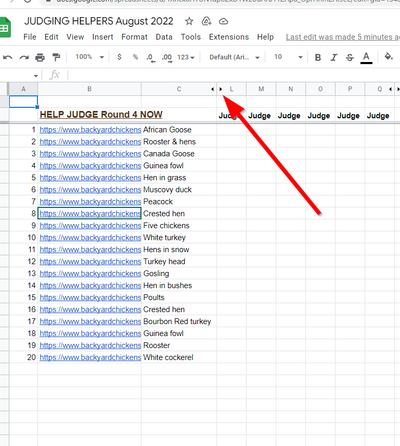Open the last edit history link
400x446 pixels.
click(343, 37)
